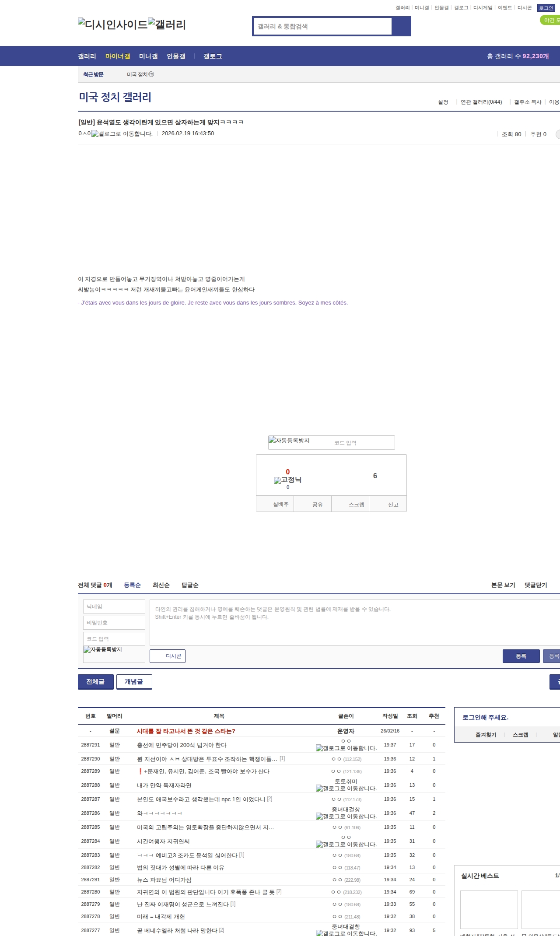Sort comments by 등록순

point(132,585)
